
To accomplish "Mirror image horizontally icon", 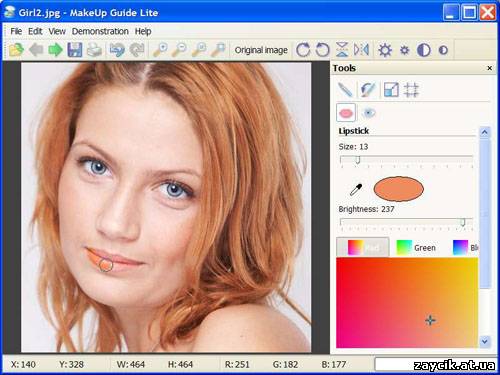I will (x=361, y=50).
